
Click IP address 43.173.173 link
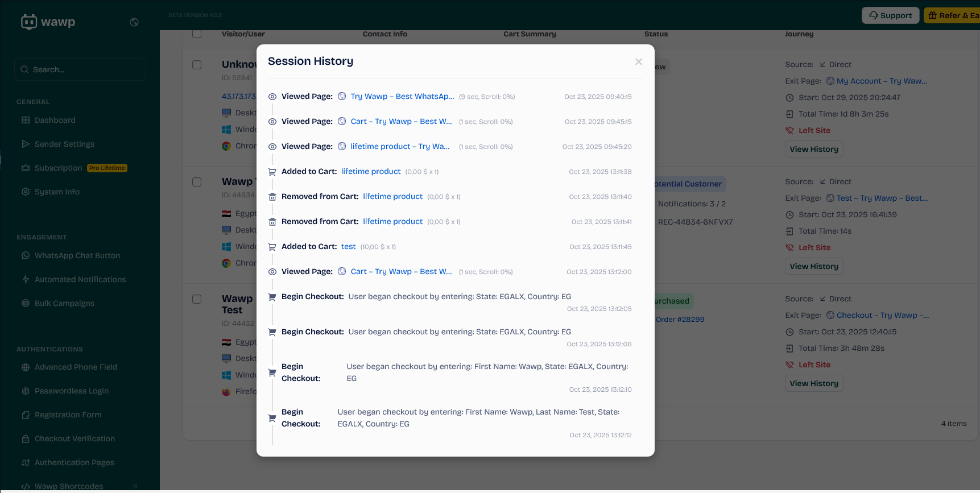[x=239, y=97]
